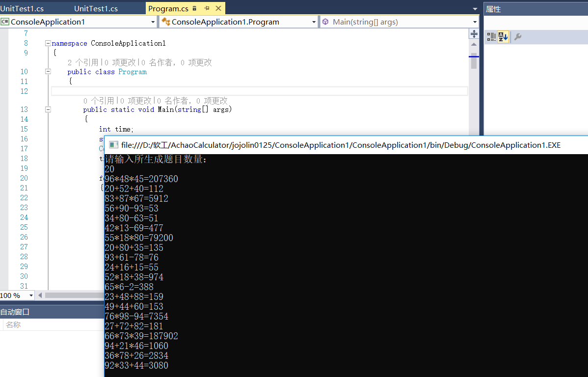The width and height of the screenshot is (588, 377).
Task: Click console line '42*13-69=477'
Action: click(x=134, y=228)
